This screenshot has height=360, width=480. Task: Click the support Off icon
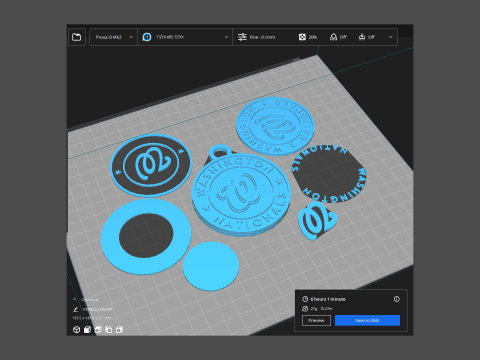point(333,37)
